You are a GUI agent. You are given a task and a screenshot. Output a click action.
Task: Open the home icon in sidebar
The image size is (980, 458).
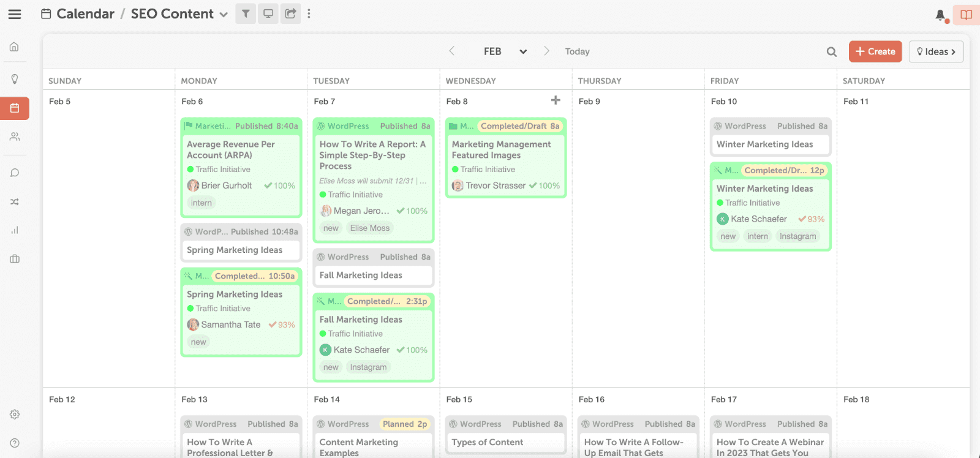click(15, 47)
